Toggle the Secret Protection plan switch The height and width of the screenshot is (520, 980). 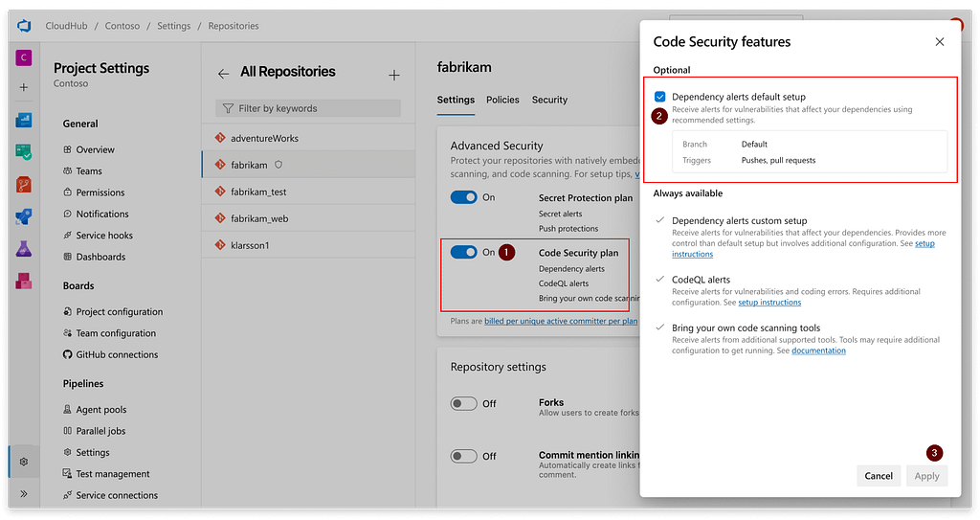[x=464, y=197]
